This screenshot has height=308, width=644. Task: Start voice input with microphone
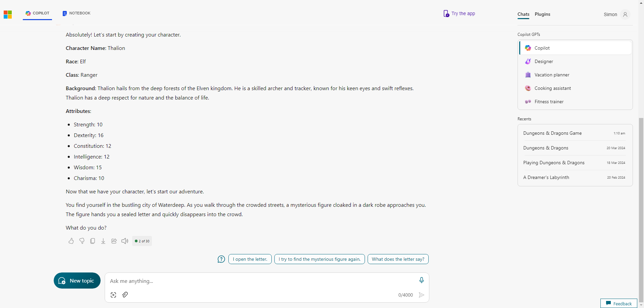[422, 280]
